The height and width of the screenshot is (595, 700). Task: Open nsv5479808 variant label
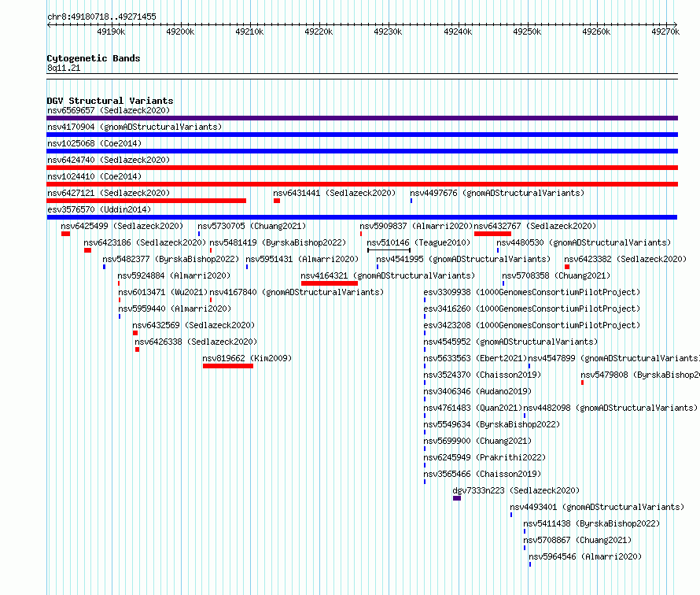click(x=639, y=375)
